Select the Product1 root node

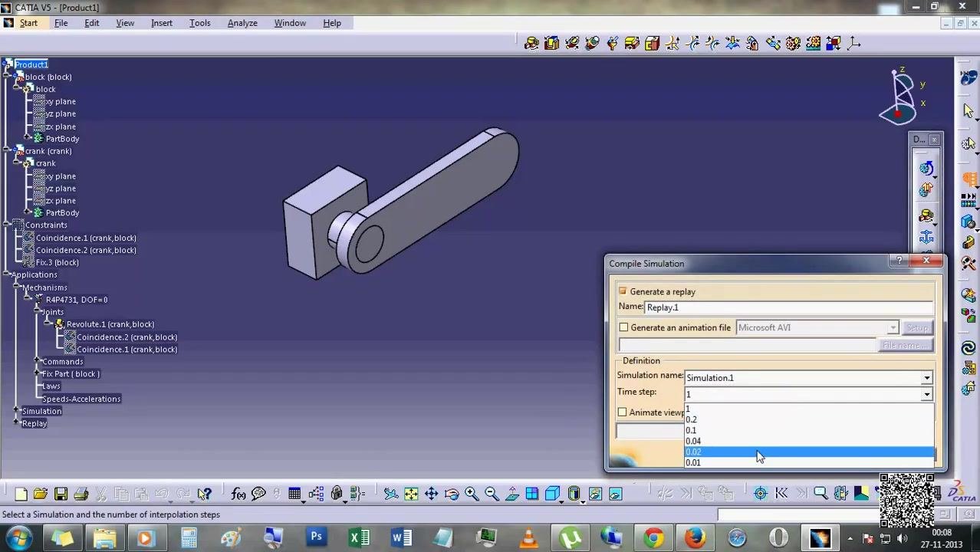coord(31,64)
